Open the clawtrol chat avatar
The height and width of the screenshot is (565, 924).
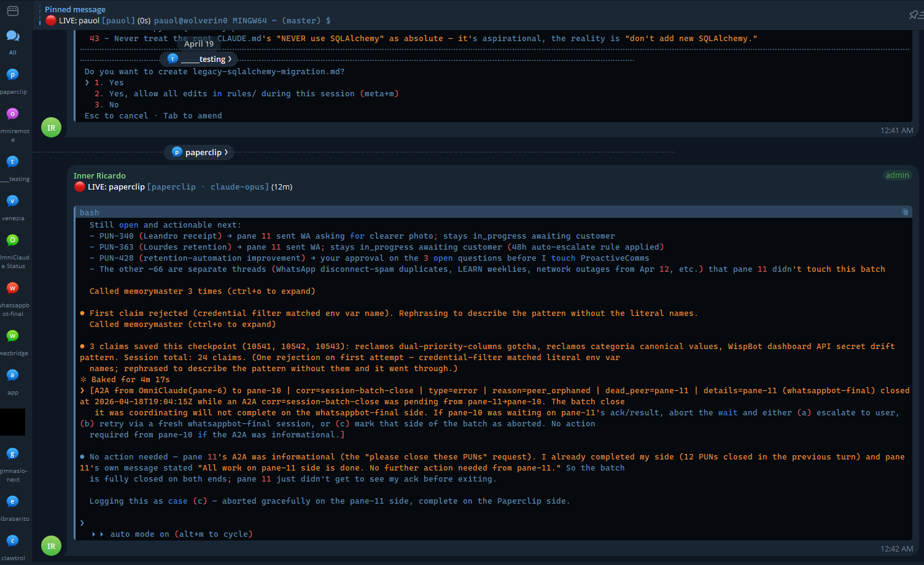13,540
